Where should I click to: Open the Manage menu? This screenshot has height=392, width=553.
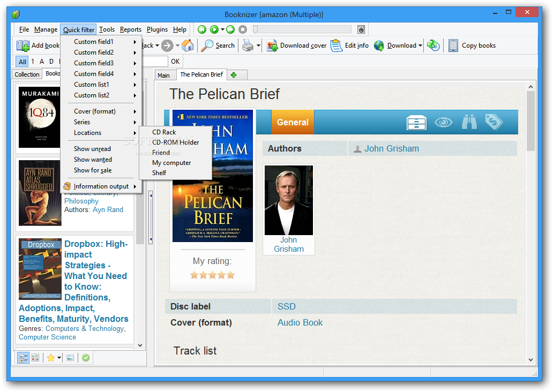(46, 29)
